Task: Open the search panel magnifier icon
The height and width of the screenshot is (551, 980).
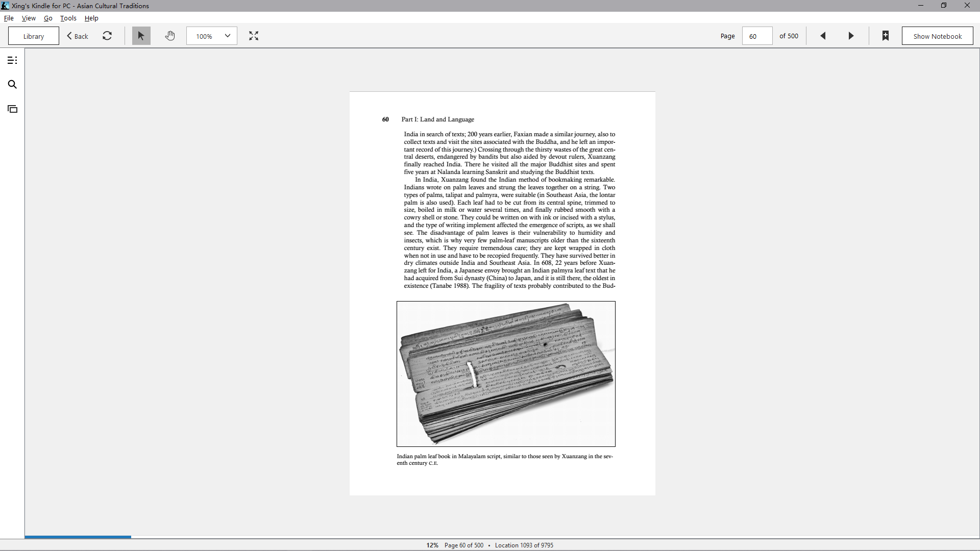Action: 12,85
